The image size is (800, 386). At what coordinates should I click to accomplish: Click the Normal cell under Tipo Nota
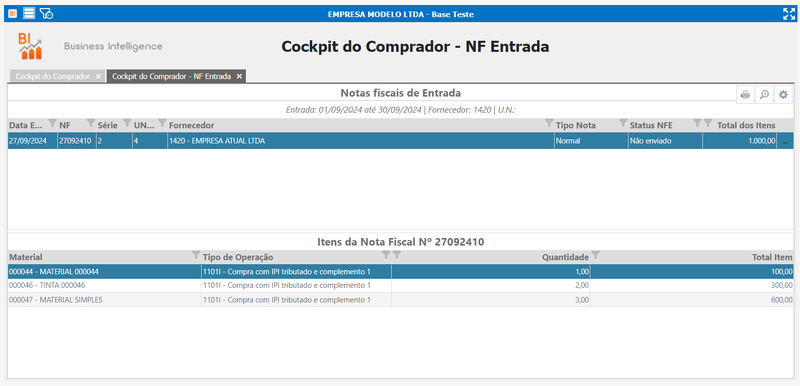[591, 141]
